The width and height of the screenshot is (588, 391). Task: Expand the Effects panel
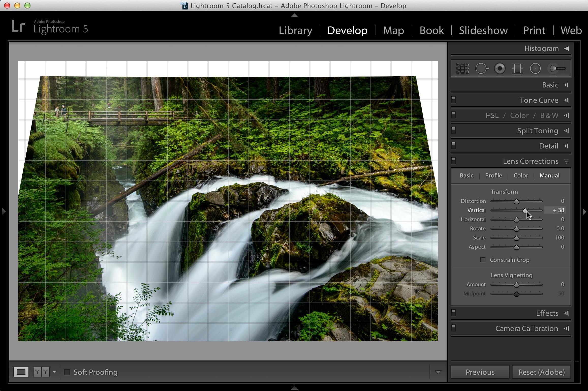click(x=567, y=313)
